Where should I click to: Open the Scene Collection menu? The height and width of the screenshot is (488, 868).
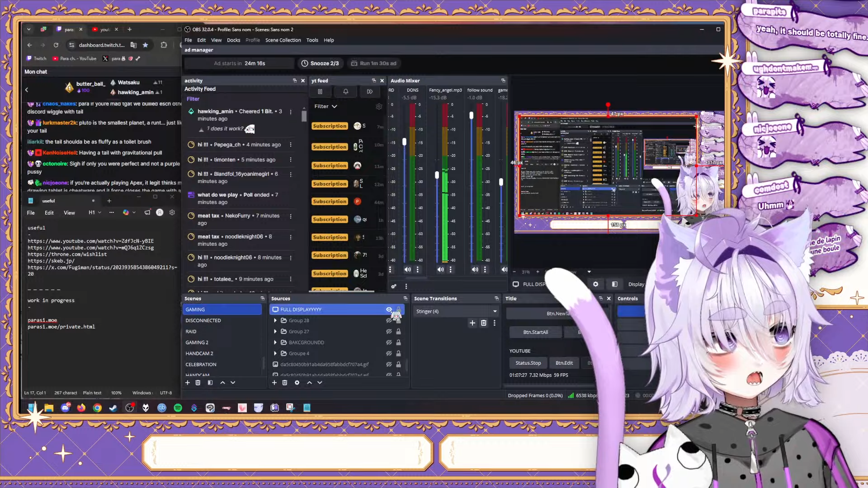(283, 40)
